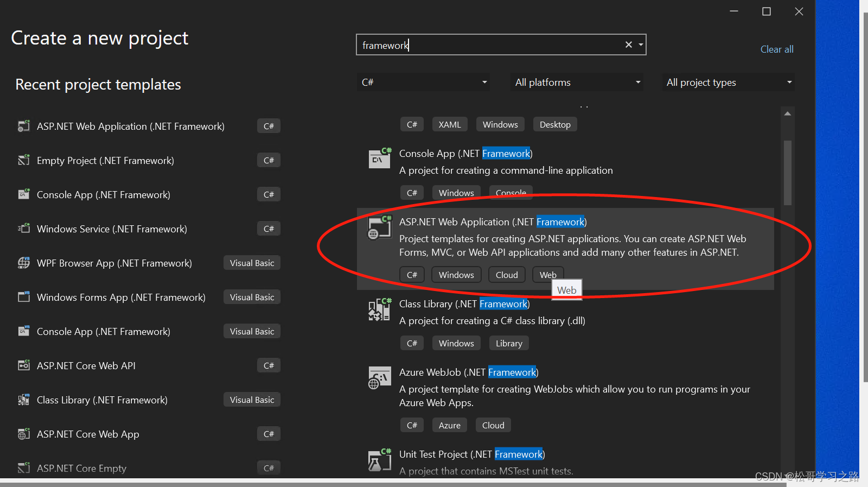This screenshot has height=487, width=868.
Task: Click Visual Basic Class Library icon
Action: [x=24, y=400]
